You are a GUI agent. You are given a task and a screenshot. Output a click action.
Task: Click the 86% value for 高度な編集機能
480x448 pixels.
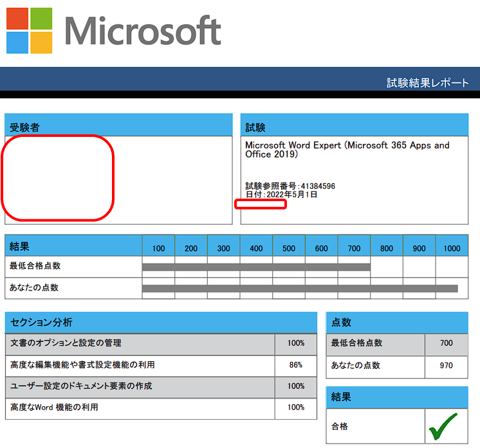296,365
